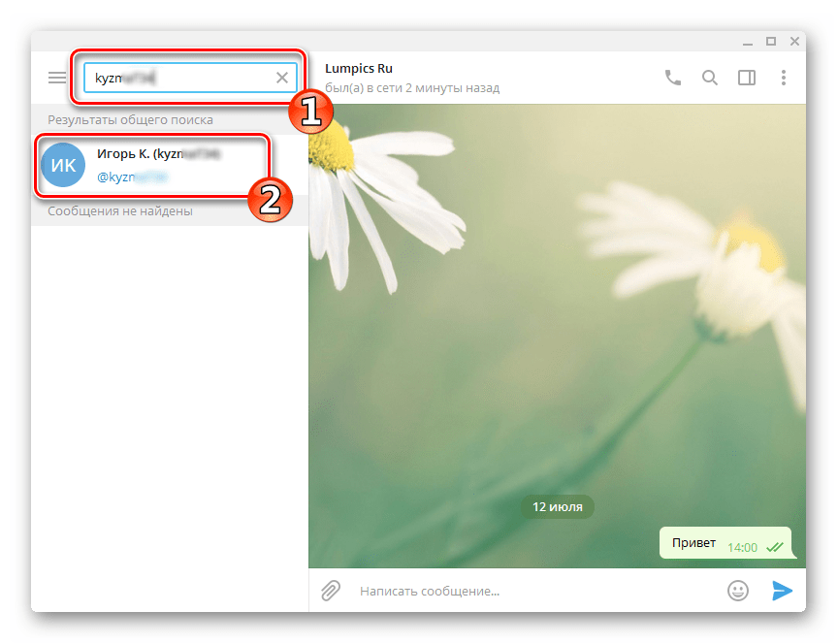Viewport: 838px width, 644px height.
Task: Open Lumpics Ru chat profile header
Action: point(360,69)
